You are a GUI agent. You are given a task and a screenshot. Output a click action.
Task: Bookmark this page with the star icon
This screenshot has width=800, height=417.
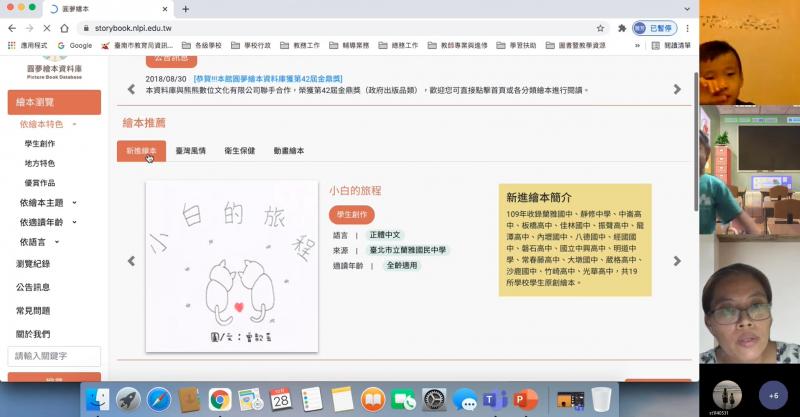601,29
